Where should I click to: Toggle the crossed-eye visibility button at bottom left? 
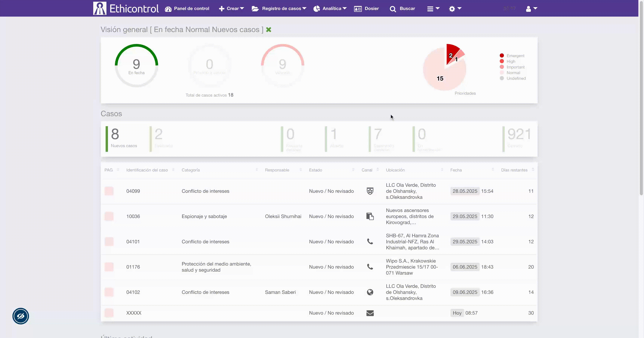point(21,316)
